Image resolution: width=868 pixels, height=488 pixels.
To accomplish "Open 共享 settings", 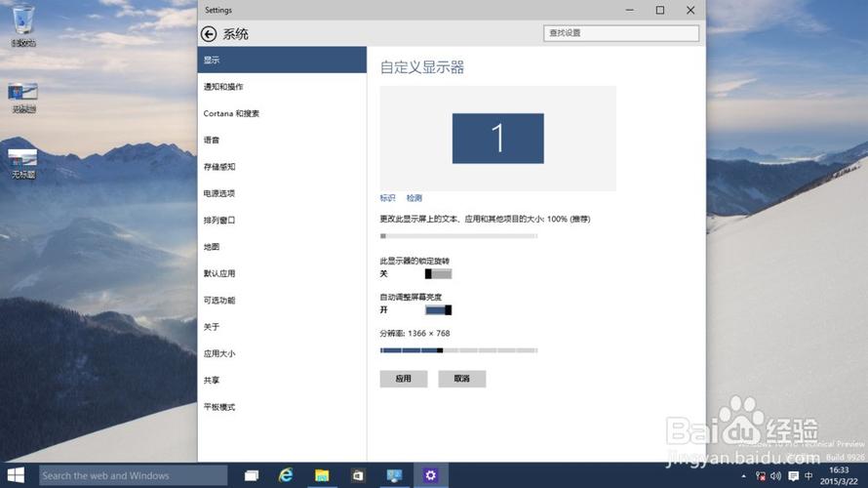I will pyautogui.click(x=282, y=380).
